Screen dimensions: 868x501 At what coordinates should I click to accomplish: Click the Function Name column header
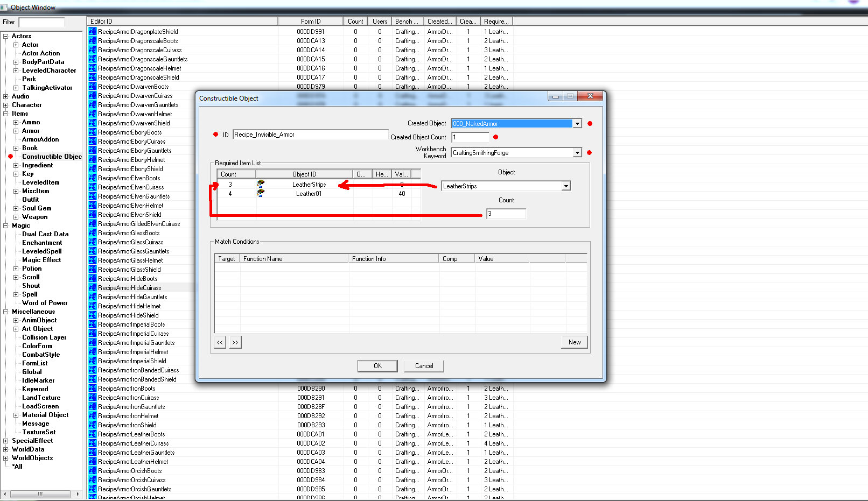294,259
